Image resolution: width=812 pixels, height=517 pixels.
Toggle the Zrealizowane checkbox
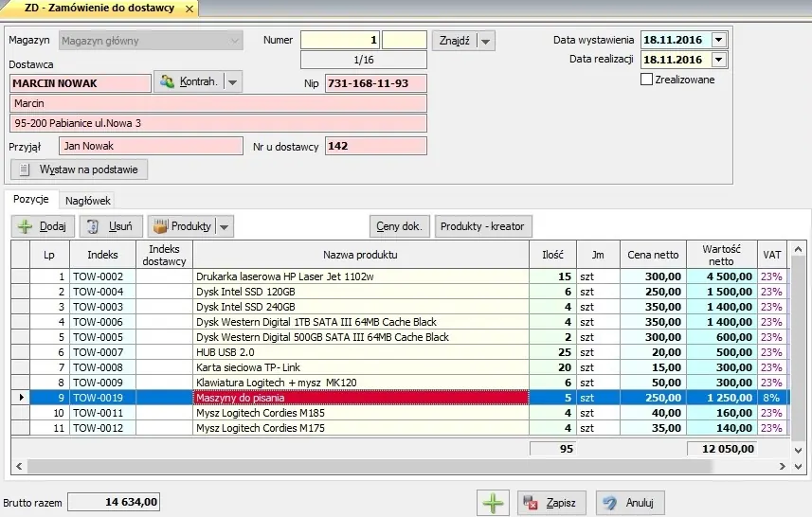[646, 80]
